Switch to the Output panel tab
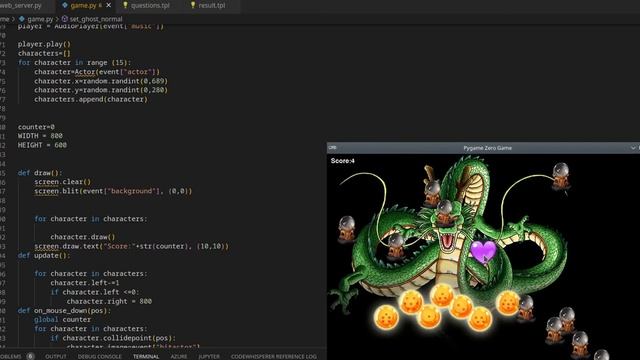640x360 pixels. click(x=56, y=356)
